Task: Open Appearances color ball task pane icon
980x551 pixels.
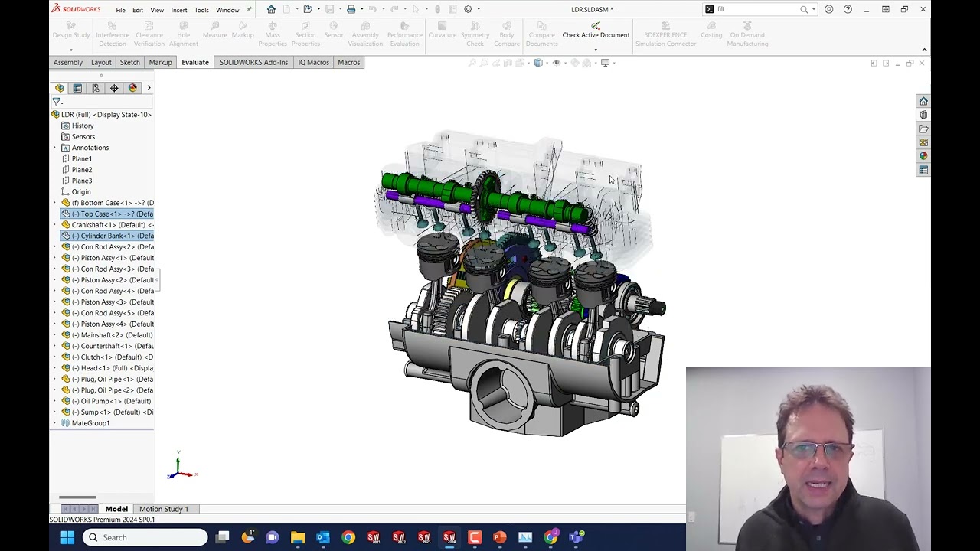Action: point(923,156)
